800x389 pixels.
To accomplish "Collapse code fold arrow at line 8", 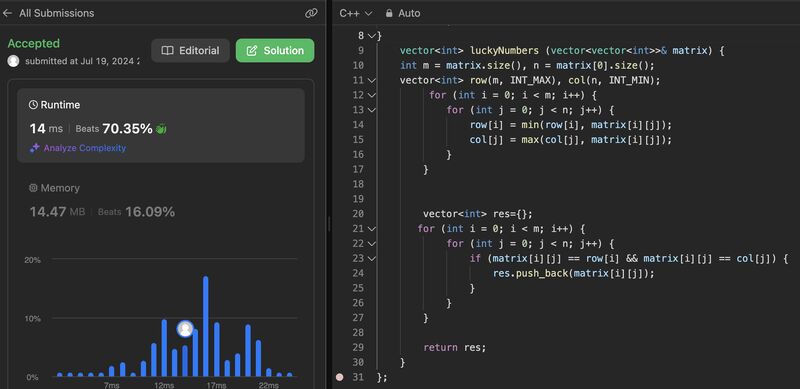I will [x=371, y=36].
